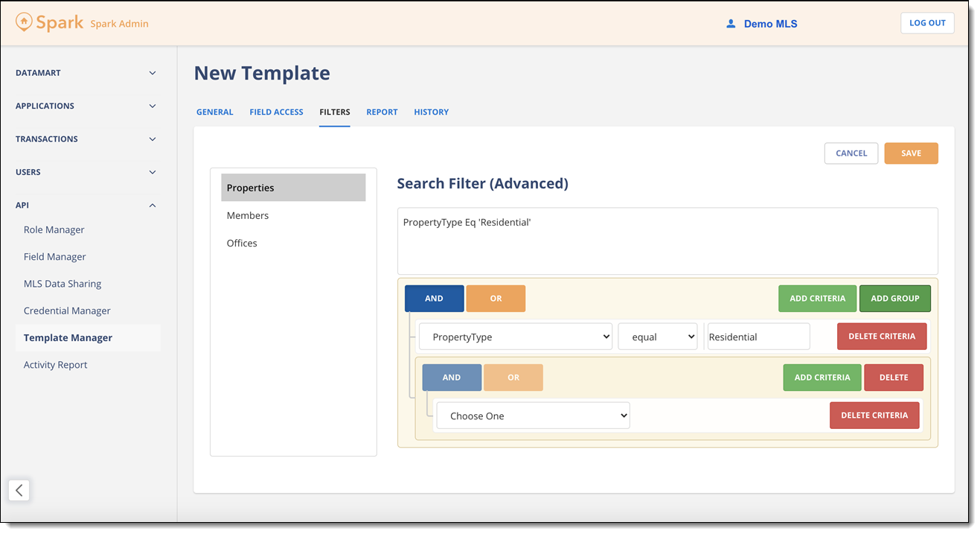Screen dimensions: 980x534
Task: Open the equal operator dropdown
Action: (658, 337)
